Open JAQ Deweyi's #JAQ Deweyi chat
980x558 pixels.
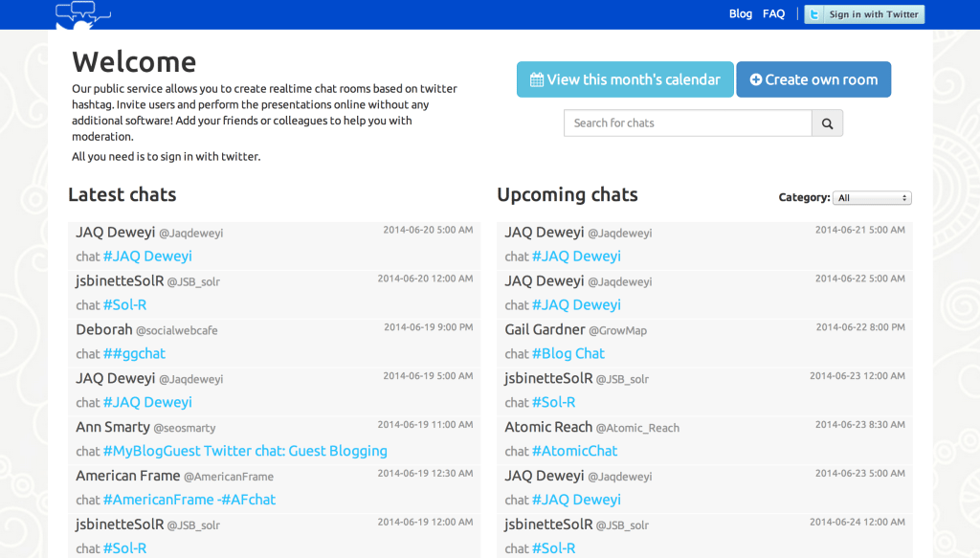147,256
